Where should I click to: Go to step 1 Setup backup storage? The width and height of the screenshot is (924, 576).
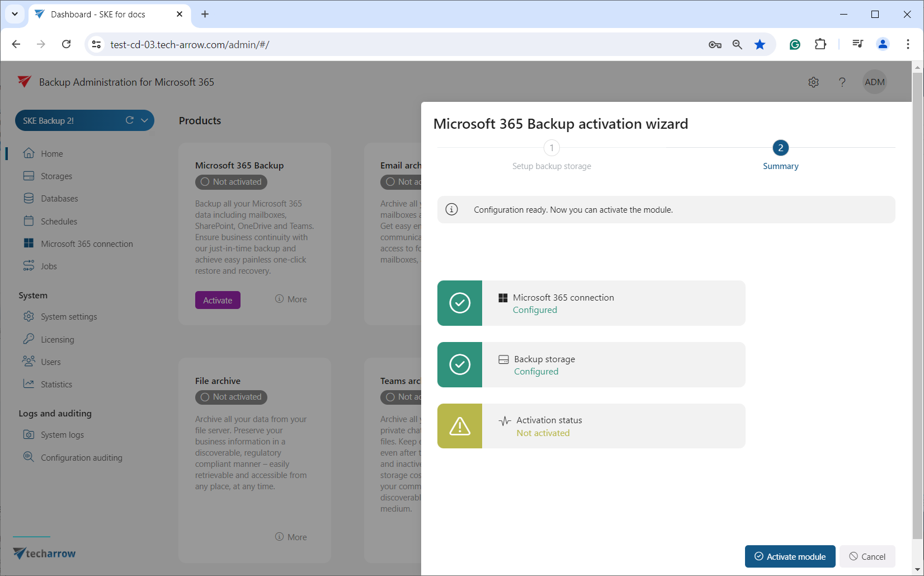coord(551,148)
